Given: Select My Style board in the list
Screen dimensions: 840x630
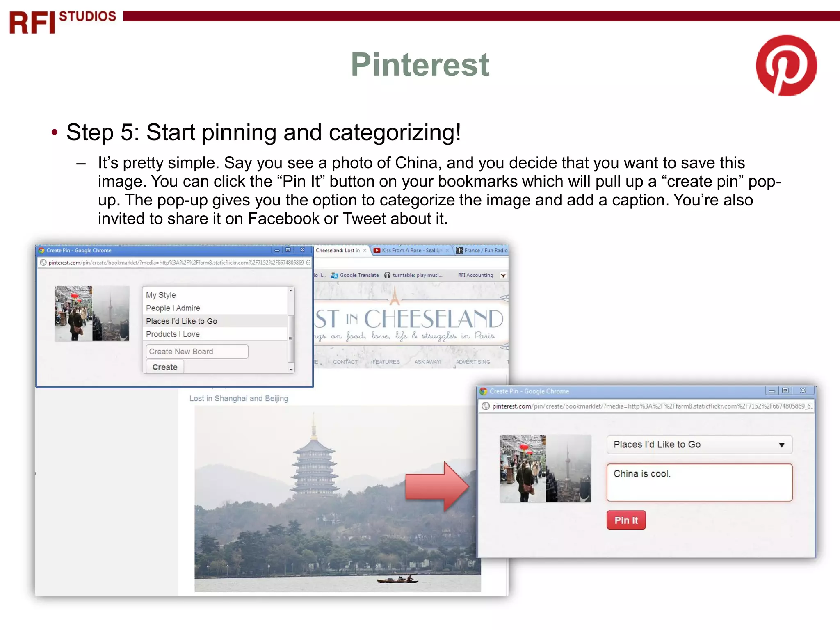Looking at the screenshot, I should pyautogui.click(x=215, y=295).
